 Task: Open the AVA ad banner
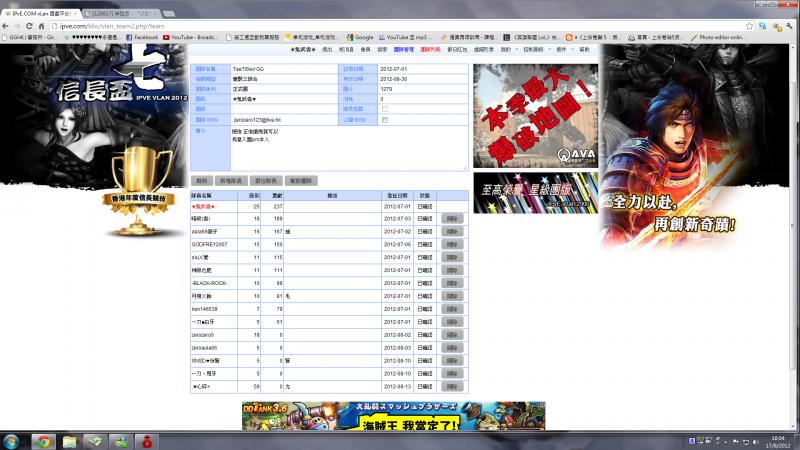tap(535, 116)
